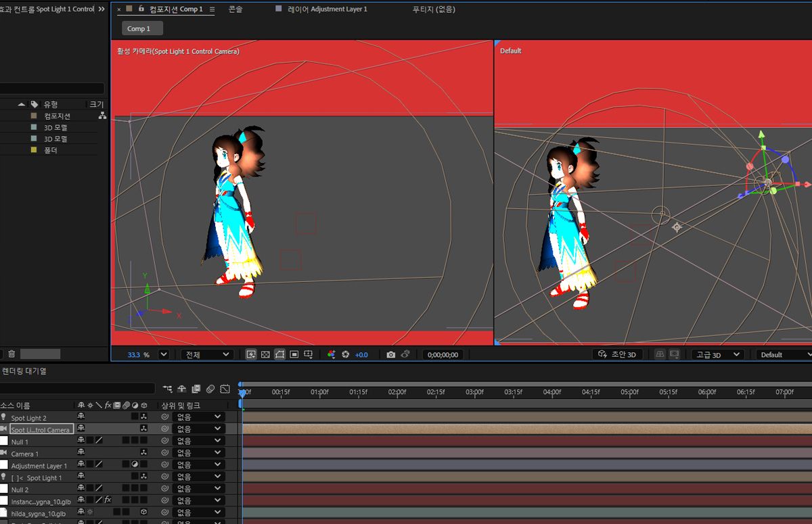The height and width of the screenshot is (524, 812).
Task: Toggle shy switch for Null 1 layer
Action: (x=81, y=441)
